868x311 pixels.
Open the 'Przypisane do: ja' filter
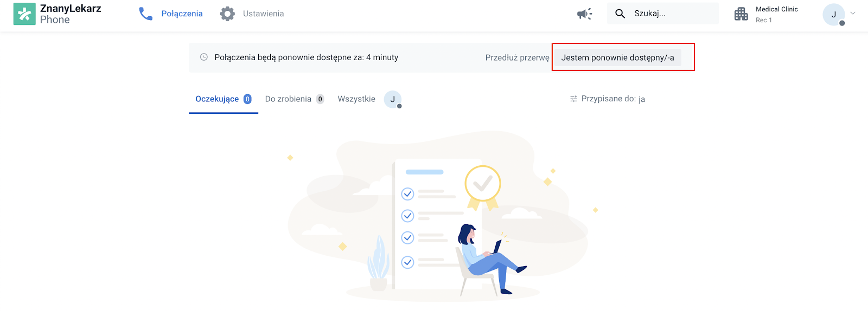coord(612,99)
